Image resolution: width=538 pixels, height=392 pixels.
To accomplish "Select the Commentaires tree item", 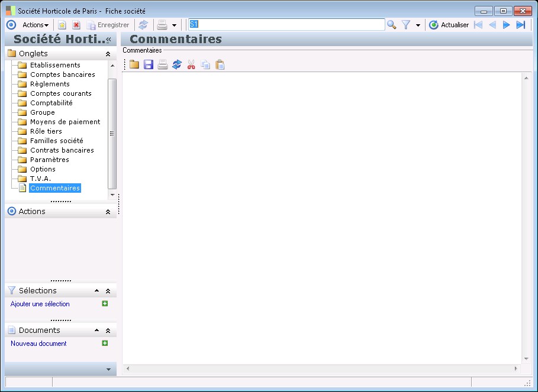I will [55, 188].
